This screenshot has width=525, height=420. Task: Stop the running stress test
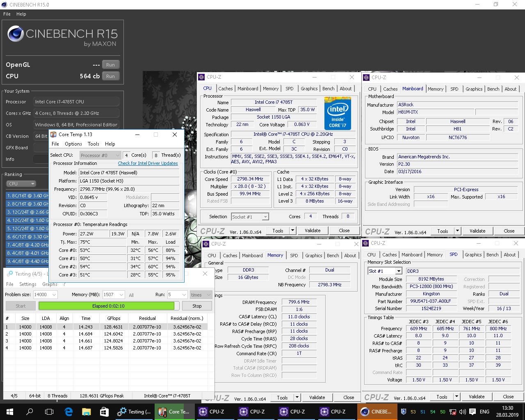point(197,306)
